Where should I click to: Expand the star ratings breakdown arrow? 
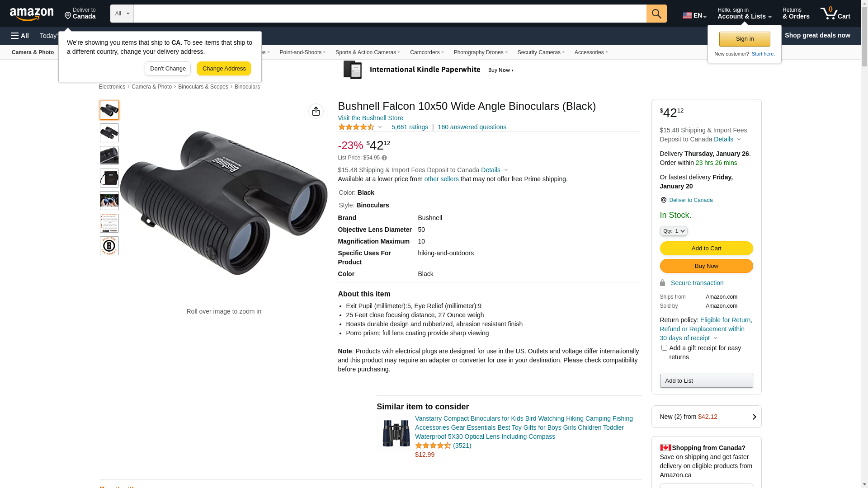[x=380, y=127]
